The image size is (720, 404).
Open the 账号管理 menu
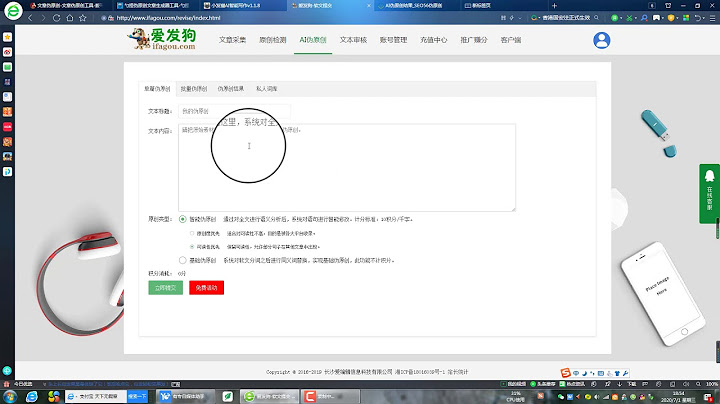[x=394, y=40]
